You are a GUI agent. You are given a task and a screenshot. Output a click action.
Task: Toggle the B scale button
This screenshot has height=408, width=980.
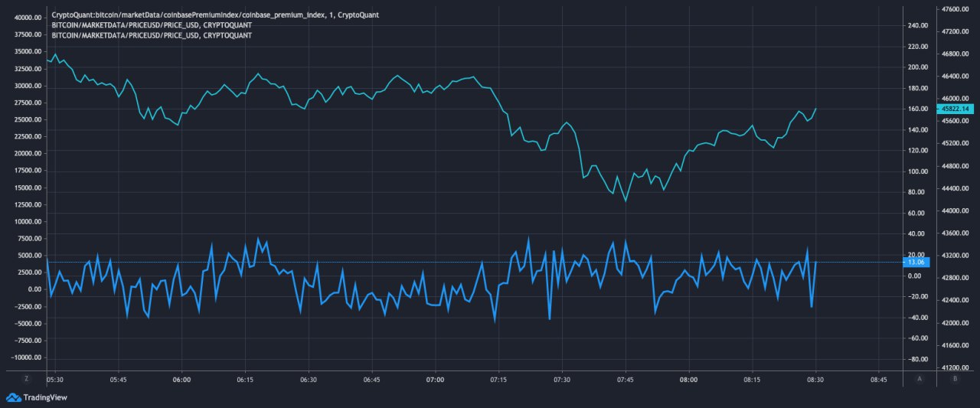click(x=954, y=379)
